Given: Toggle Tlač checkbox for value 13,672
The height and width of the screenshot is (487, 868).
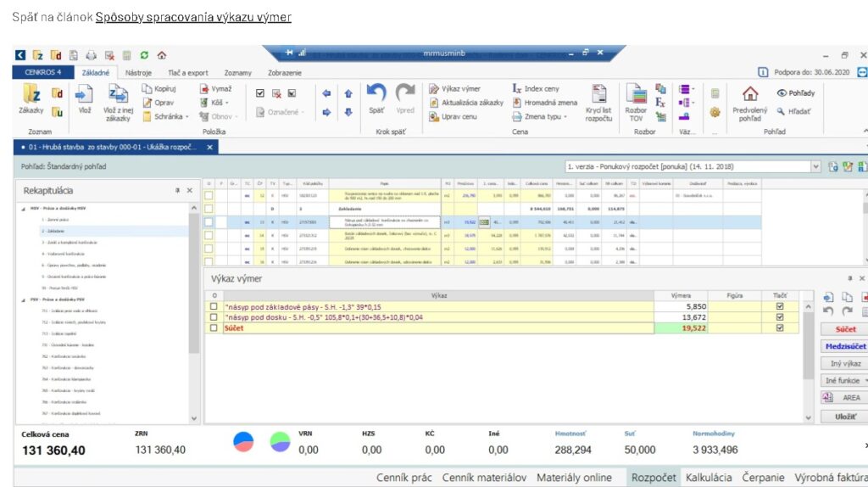Looking at the screenshot, I should click(x=780, y=317).
